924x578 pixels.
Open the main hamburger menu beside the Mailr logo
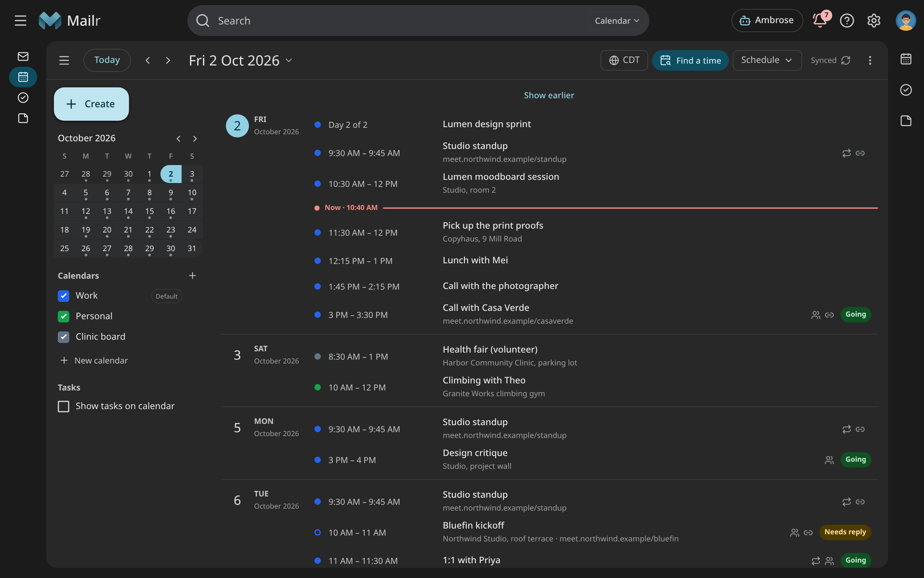tap(21, 21)
